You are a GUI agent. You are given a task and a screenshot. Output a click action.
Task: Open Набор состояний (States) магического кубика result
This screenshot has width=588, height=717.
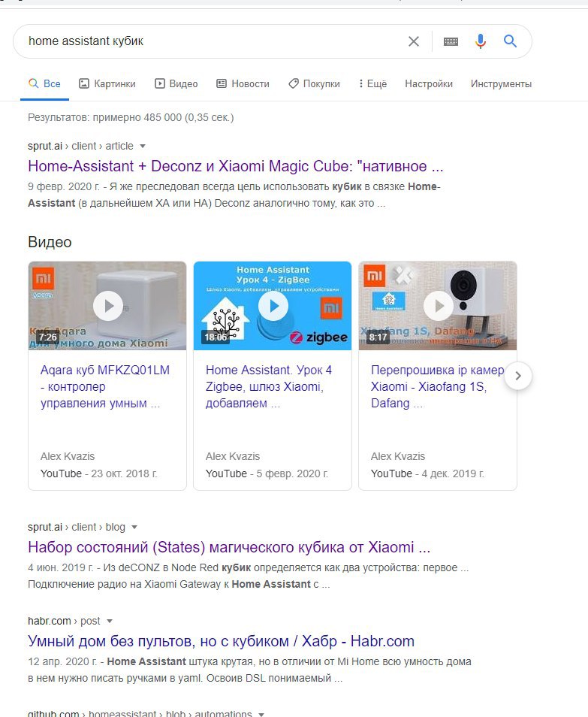(x=229, y=547)
